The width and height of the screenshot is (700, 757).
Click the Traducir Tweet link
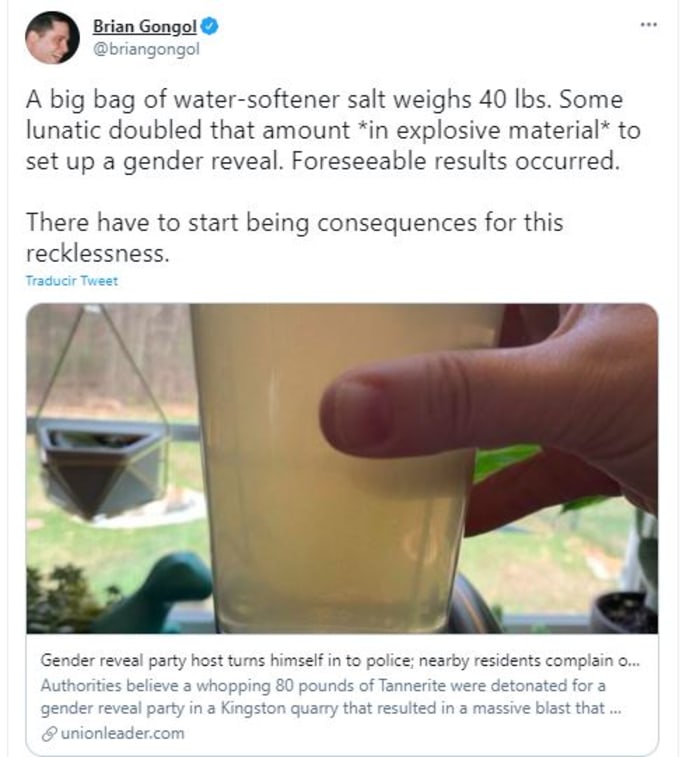[71, 281]
